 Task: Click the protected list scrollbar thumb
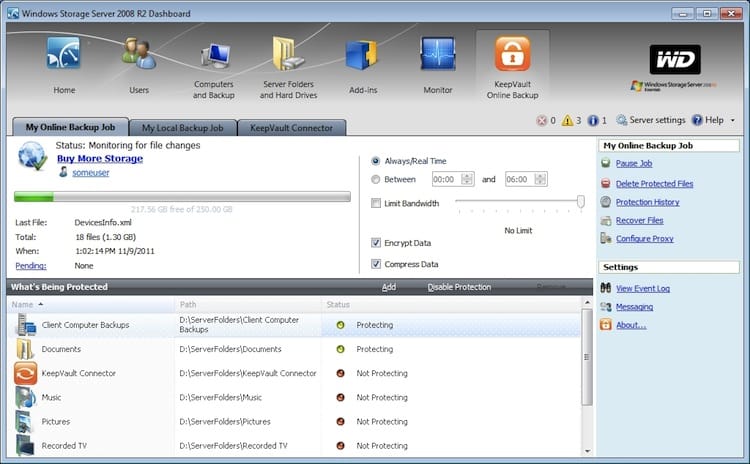point(587,357)
